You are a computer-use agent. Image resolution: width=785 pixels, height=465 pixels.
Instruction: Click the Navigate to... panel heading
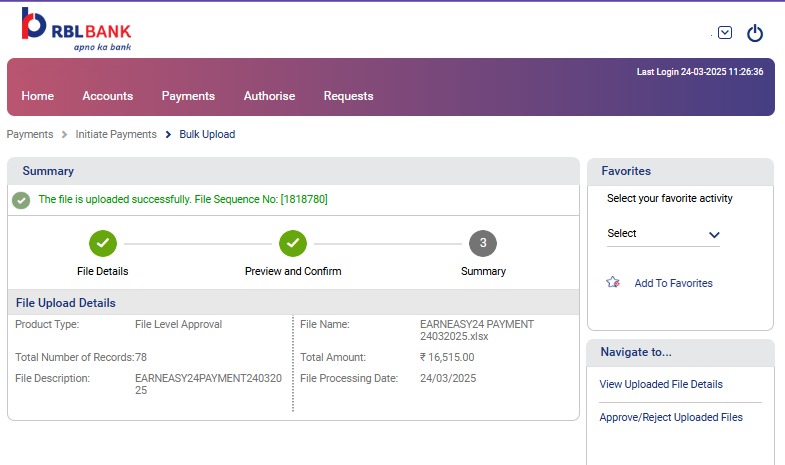[x=636, y=352]
